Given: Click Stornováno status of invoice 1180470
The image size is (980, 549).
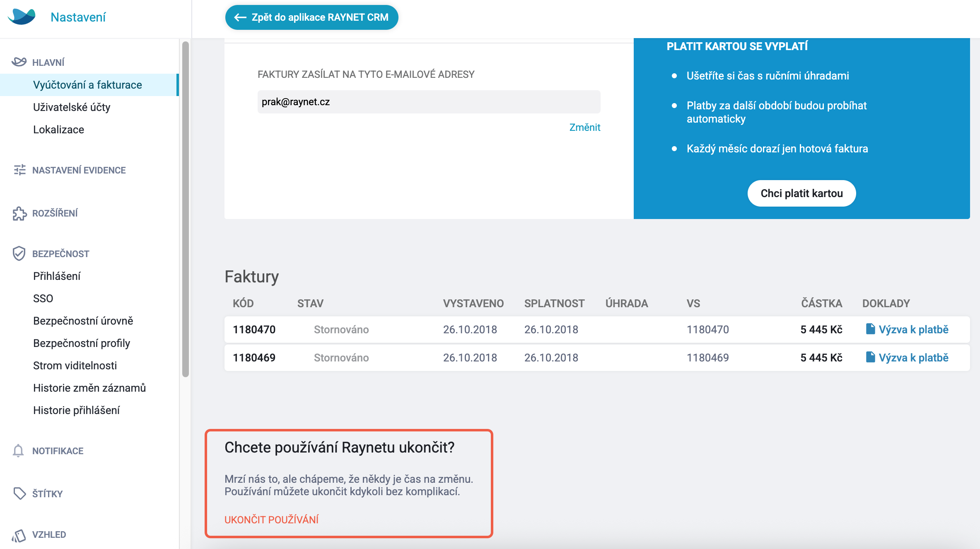Looking at the screenshot, I should point(341,330).
